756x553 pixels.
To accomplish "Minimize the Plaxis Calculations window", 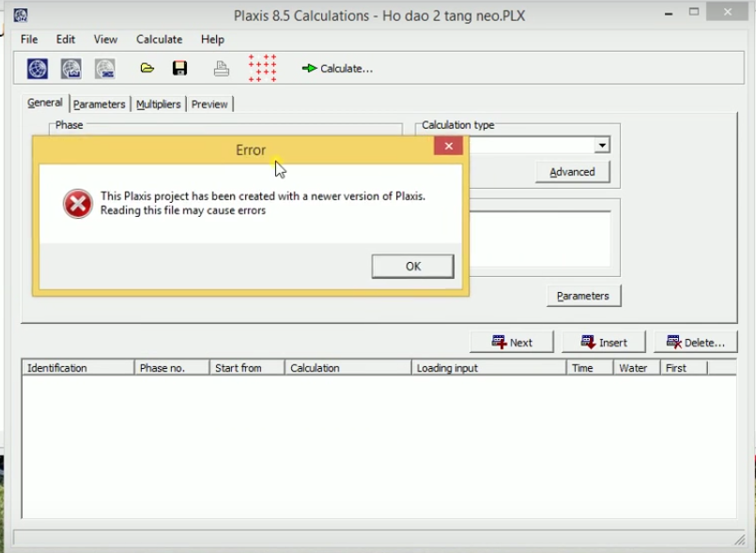I will point(669,13).
